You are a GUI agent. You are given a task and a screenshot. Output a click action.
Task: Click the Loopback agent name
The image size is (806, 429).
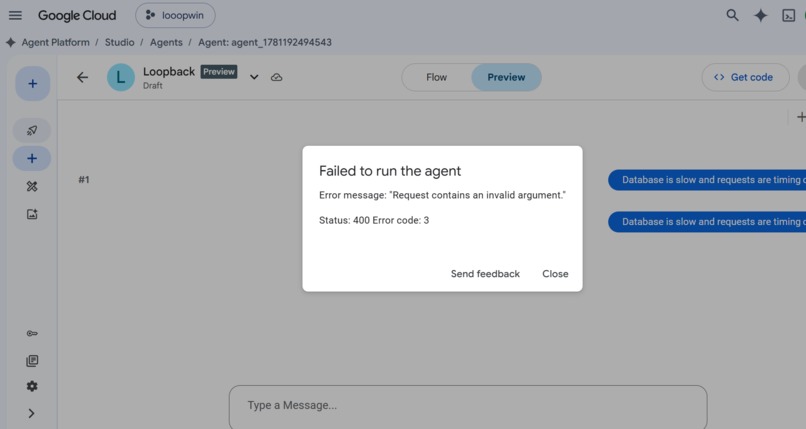(x=169, y=71)
